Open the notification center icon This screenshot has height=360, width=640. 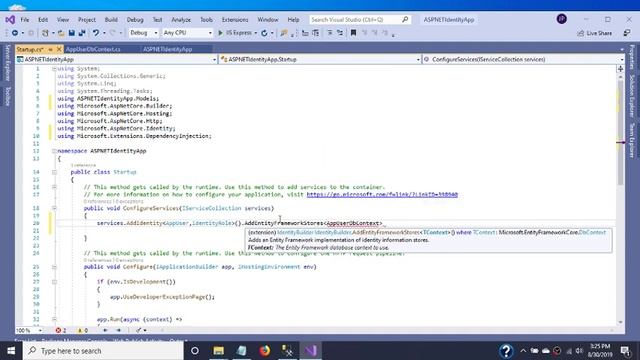(625, 351)
